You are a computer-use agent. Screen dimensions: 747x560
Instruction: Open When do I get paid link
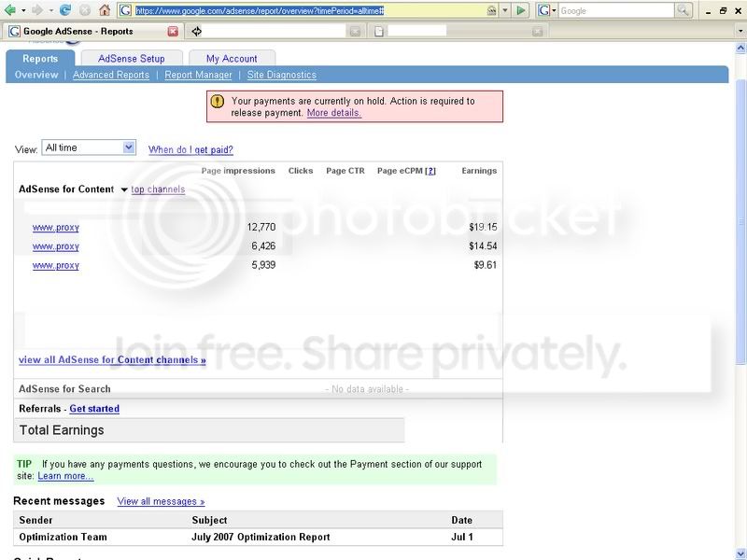coord(190,149)
